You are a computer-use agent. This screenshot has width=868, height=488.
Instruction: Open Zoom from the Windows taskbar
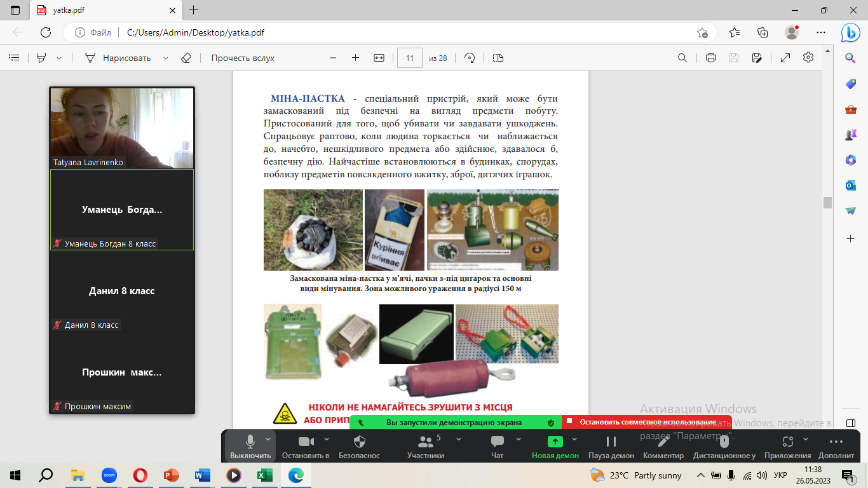point(109,475)
